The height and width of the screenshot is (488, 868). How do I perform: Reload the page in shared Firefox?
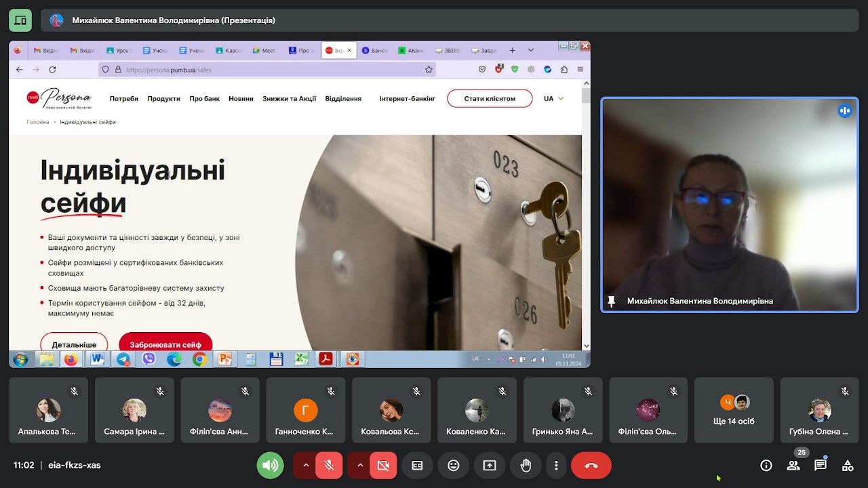52,69
